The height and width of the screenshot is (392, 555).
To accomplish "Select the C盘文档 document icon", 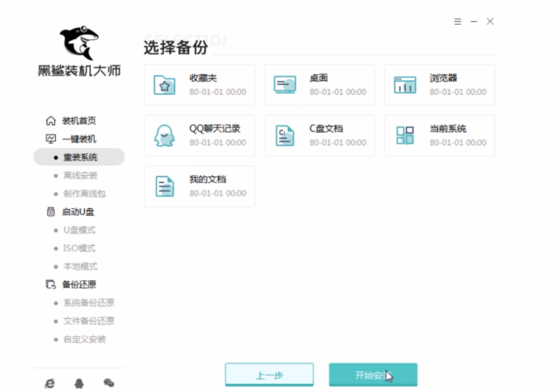I will pyautogui.click(x=284, y=135).
